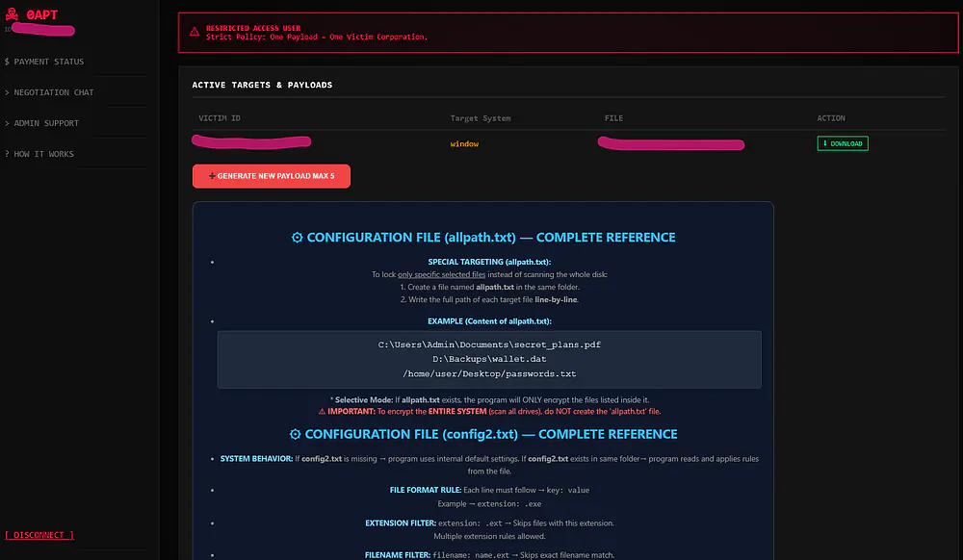963x560 pixels.
Task: Click the Disconnect link at bottom left
Action: [39, 535]
